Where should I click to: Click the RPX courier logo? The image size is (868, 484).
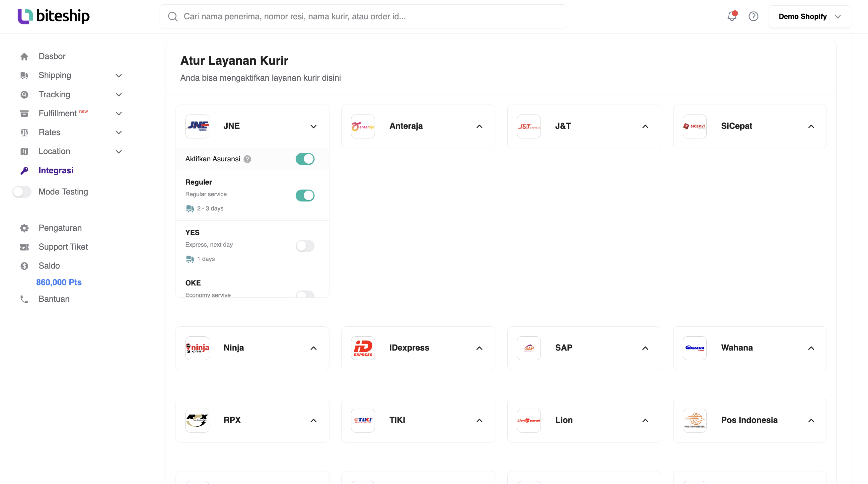click(x=197, y=421)
